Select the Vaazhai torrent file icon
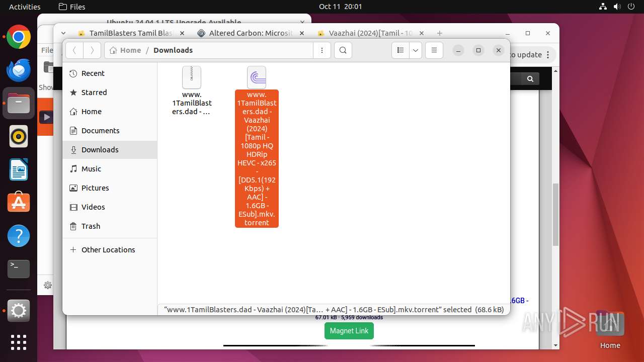The image size is (644, 362). [257, 77]
